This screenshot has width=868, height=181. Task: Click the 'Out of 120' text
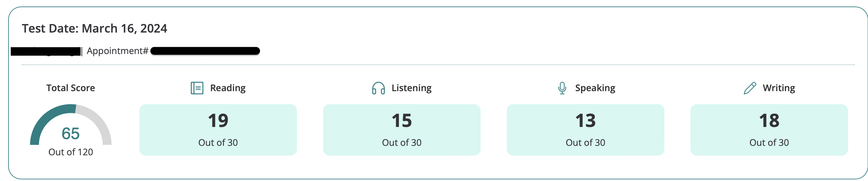coord(71,152)
